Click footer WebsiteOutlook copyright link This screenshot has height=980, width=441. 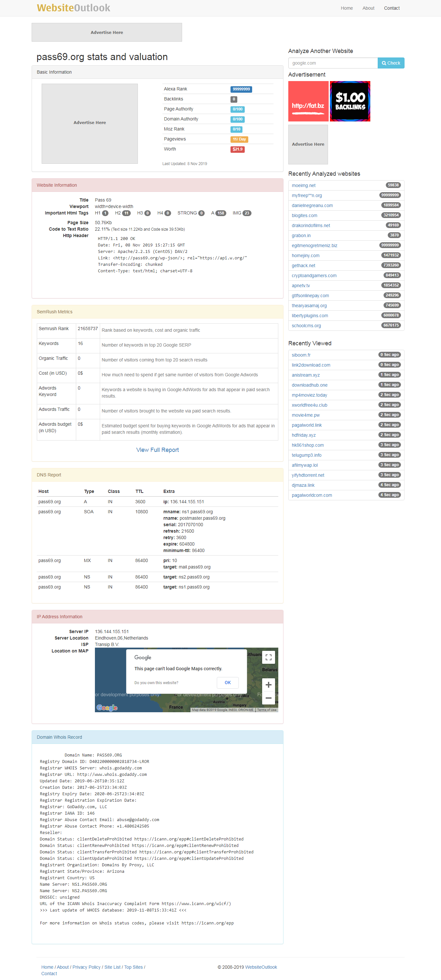click(261, 967)
